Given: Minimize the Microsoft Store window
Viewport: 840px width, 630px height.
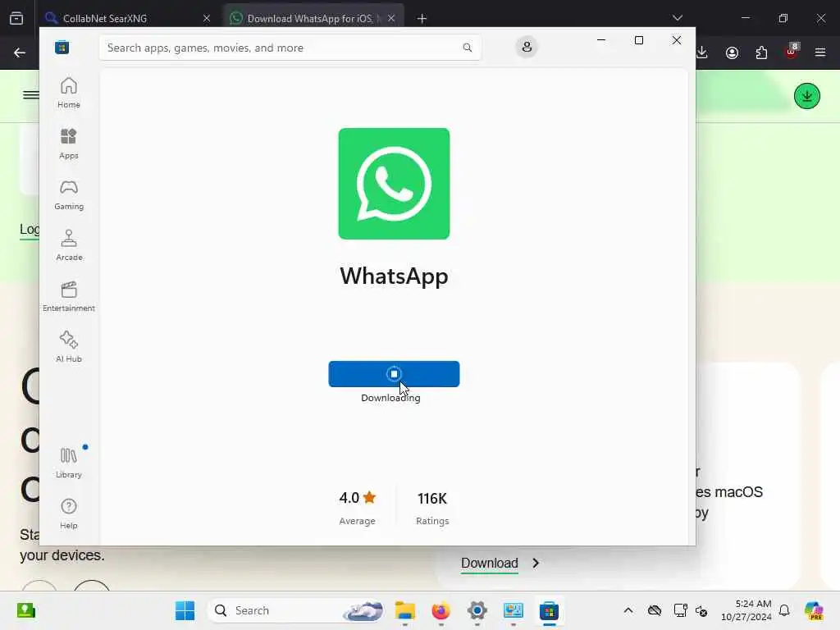Looking at the screenshot, I should (x=601, y=40).
